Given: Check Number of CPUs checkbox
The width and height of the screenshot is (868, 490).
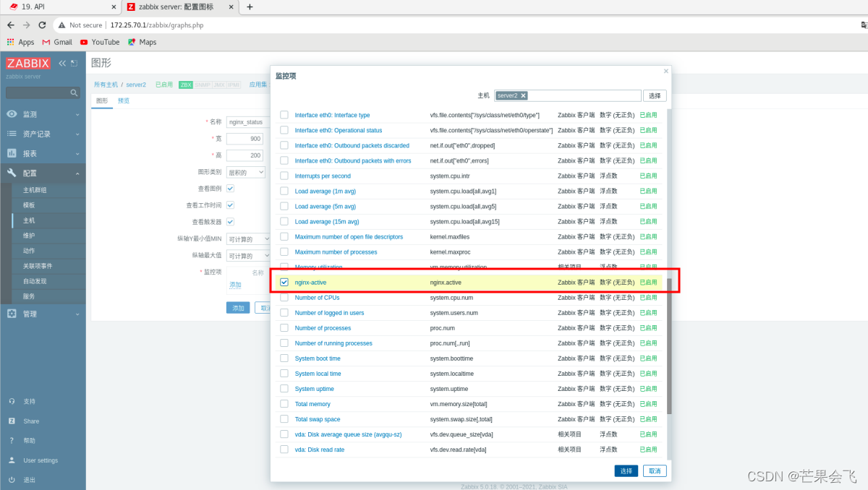Looking at the screenshot, I should pyautogui.click(x=284, y=297).
